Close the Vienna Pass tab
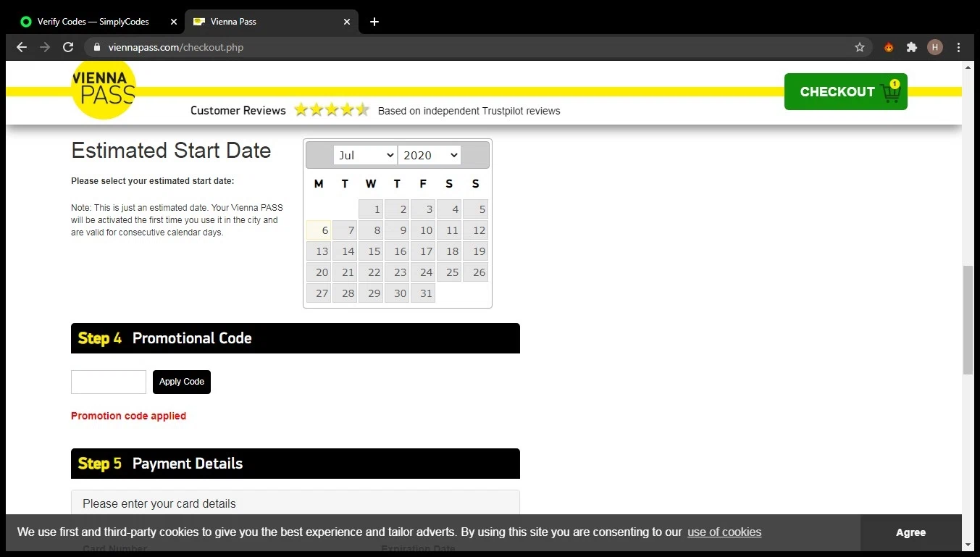The width and height of the screenshot is (980, 557). tap(347, 22)
